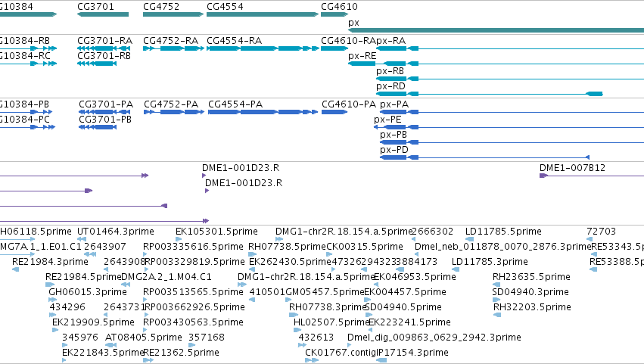
Task: Click the px-RD transcript label
Action: pyautogui.click(x=390, y=86)
